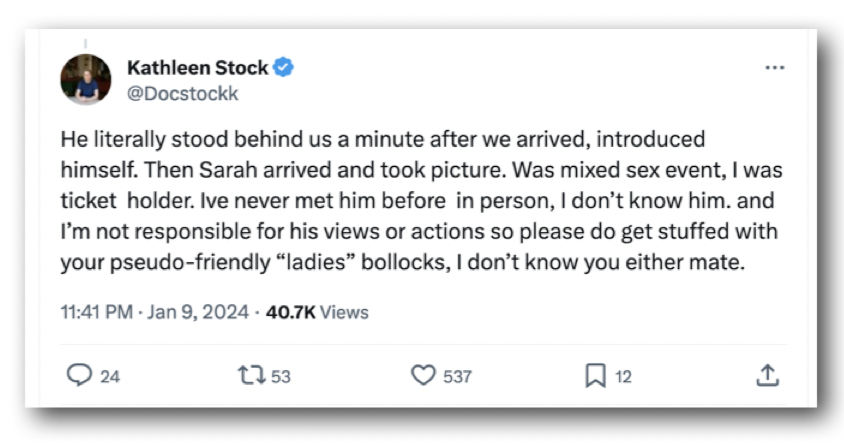Click the 12 bookmarks count
Viewport: 844px width, 448px height.
click(x=623, y=376)
